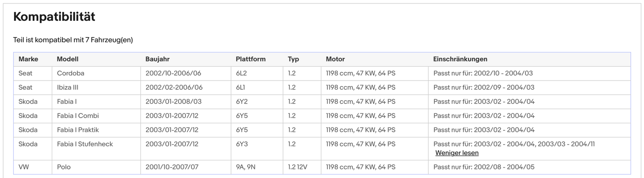The image size is (644, 178).
Task: Click the 'Fabia I Praktik' cell
Action: (x=78, y=130)
